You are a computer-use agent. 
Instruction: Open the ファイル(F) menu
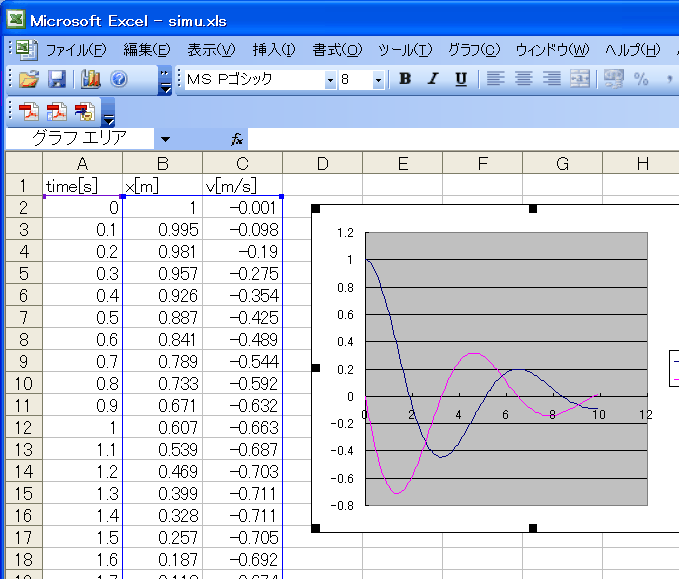(76, 50)
